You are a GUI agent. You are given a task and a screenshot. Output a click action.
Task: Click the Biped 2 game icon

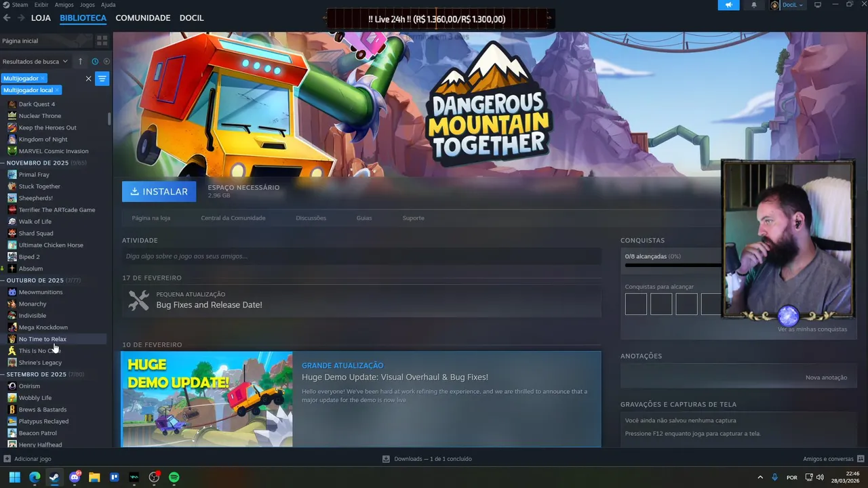point(12,257)
